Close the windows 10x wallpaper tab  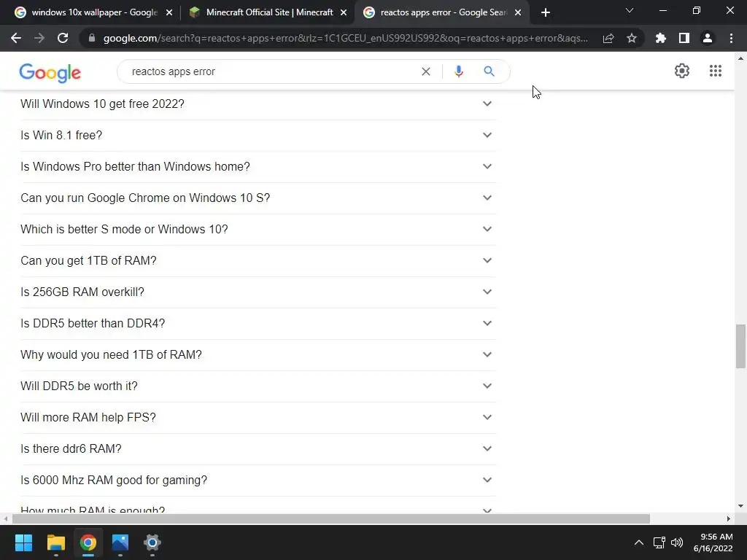tap(169, 13)
